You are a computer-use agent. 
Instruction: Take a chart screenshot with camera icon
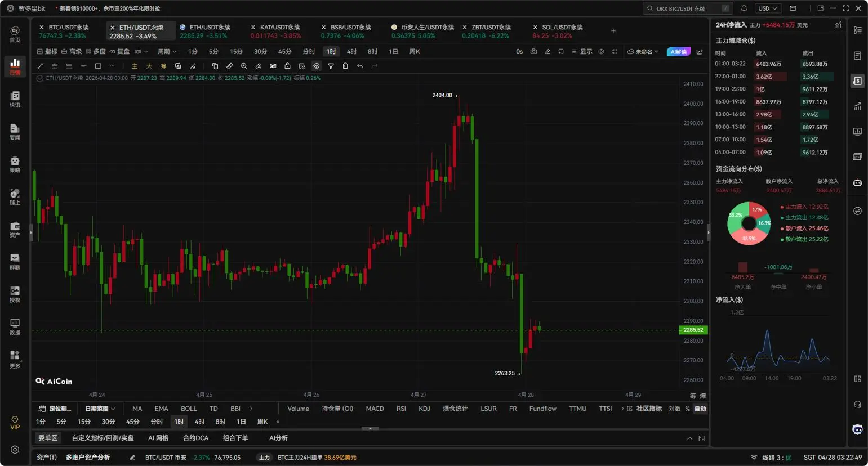pos(533,51)
